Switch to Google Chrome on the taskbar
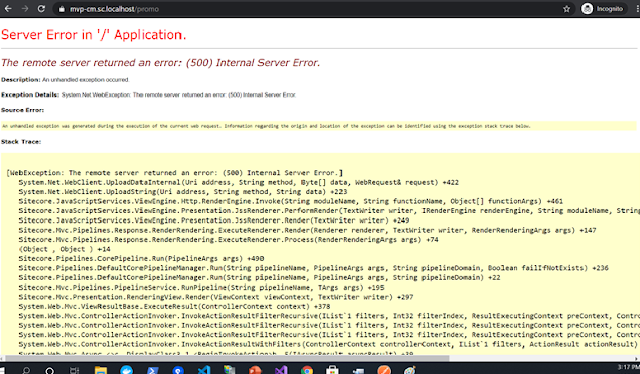The image size is (640, 374). pos(307,370)
